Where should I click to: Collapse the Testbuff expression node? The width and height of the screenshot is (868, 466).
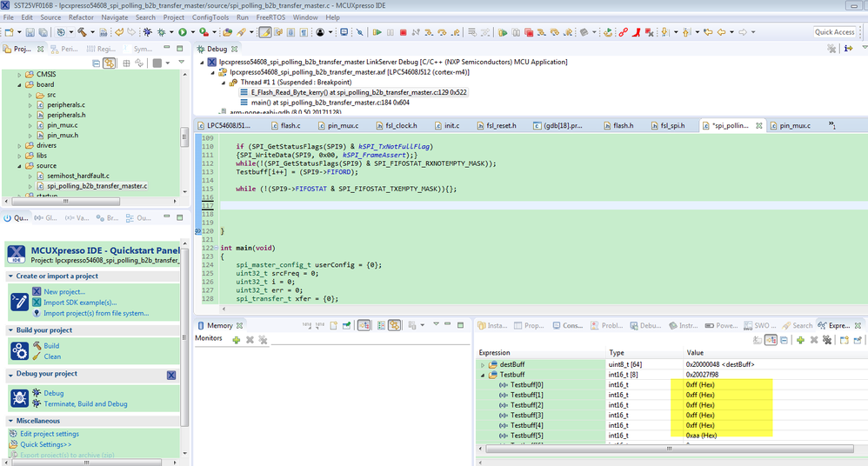[483, 375]
